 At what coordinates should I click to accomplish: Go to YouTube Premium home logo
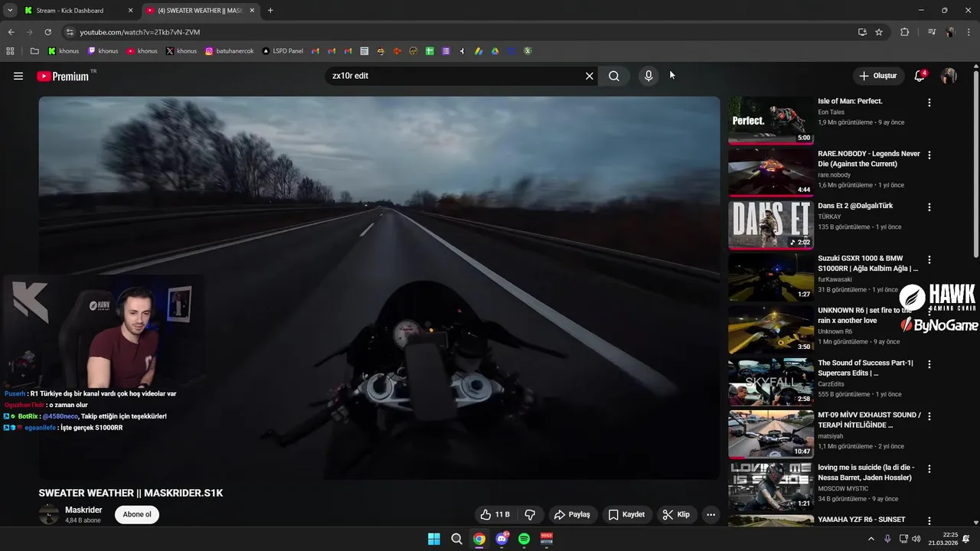point(62,76)
